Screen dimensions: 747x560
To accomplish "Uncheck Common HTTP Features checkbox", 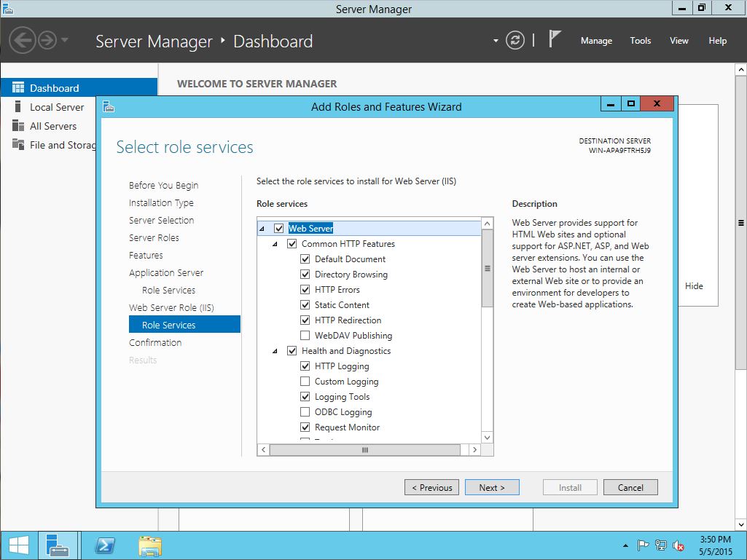I will point(292,244).
